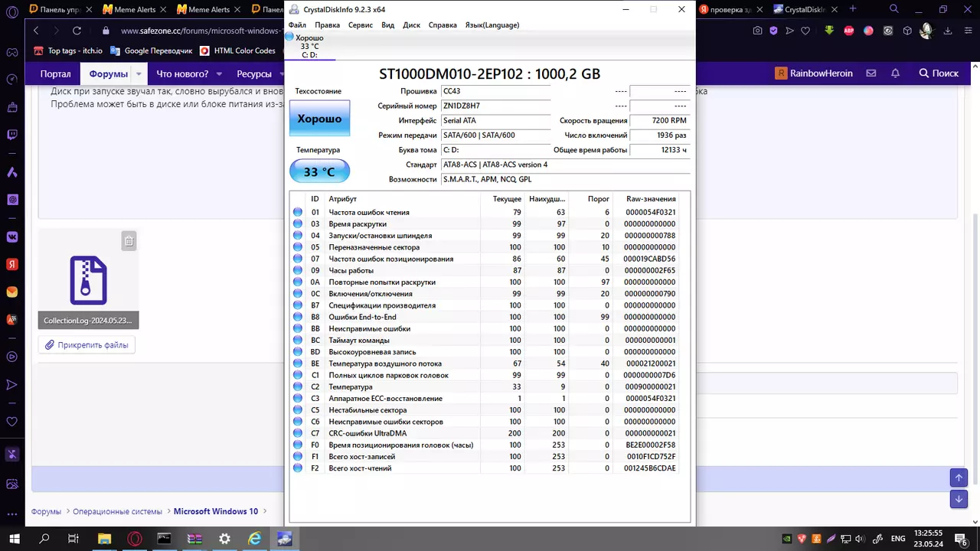
Task: Click the Raw-значения column header
Action: tap(651, 199)
